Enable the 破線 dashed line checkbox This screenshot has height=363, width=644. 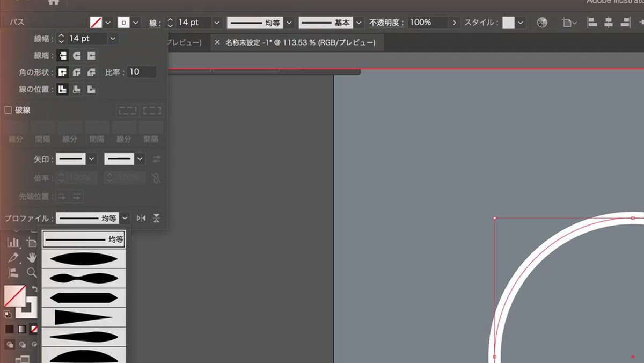8,110
